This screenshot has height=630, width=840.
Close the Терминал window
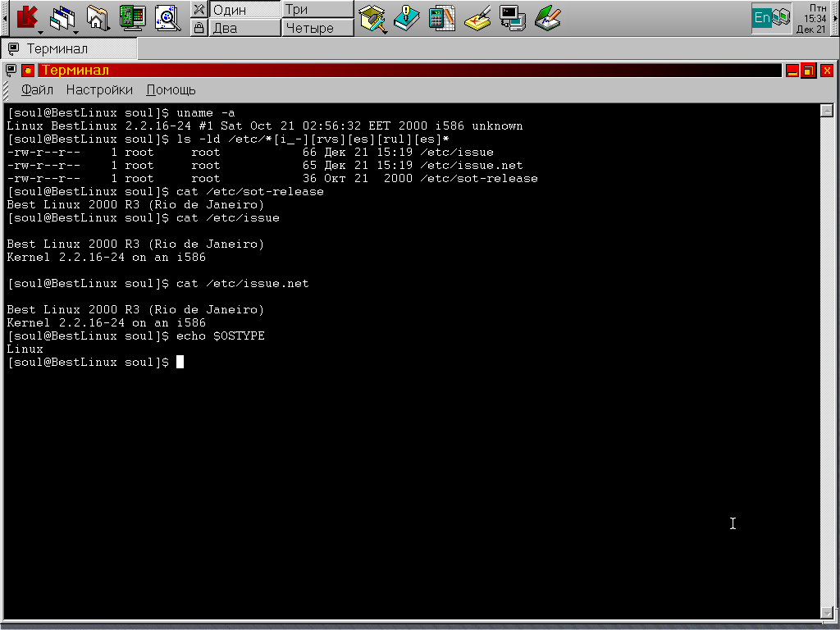[x=827, y=71]
